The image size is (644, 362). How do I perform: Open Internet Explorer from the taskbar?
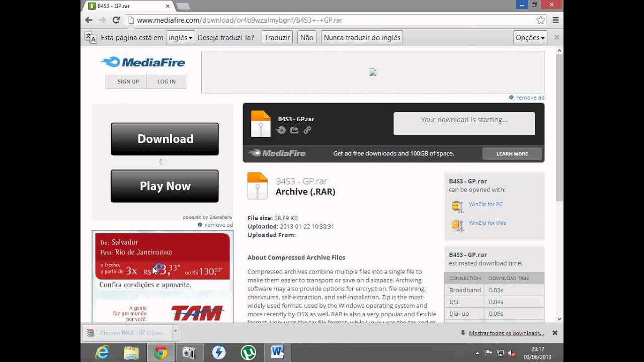[x=102, y=352]
